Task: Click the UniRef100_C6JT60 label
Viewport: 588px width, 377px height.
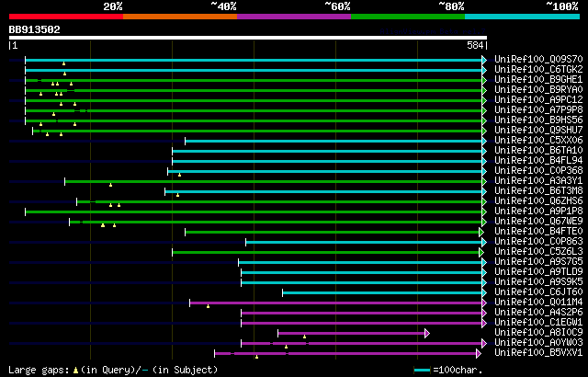Action: (538, 292)
